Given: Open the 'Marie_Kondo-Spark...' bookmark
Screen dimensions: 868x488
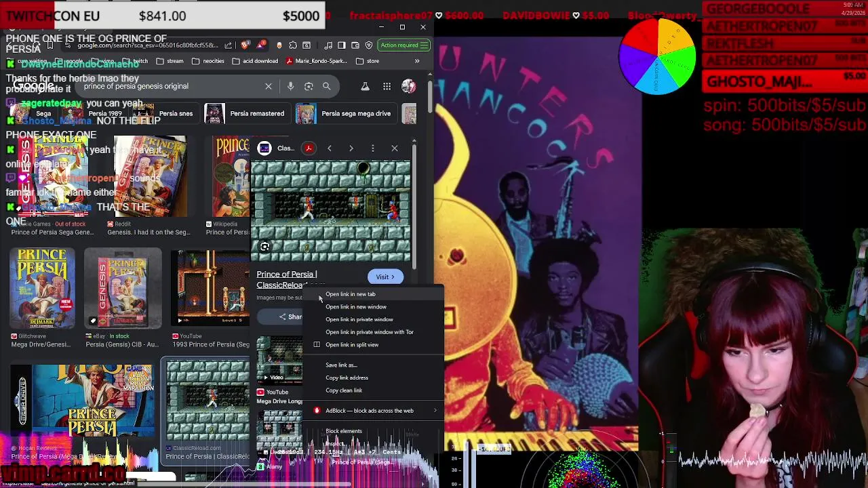Looking at the screenshot, I should (x=317, y=61).
